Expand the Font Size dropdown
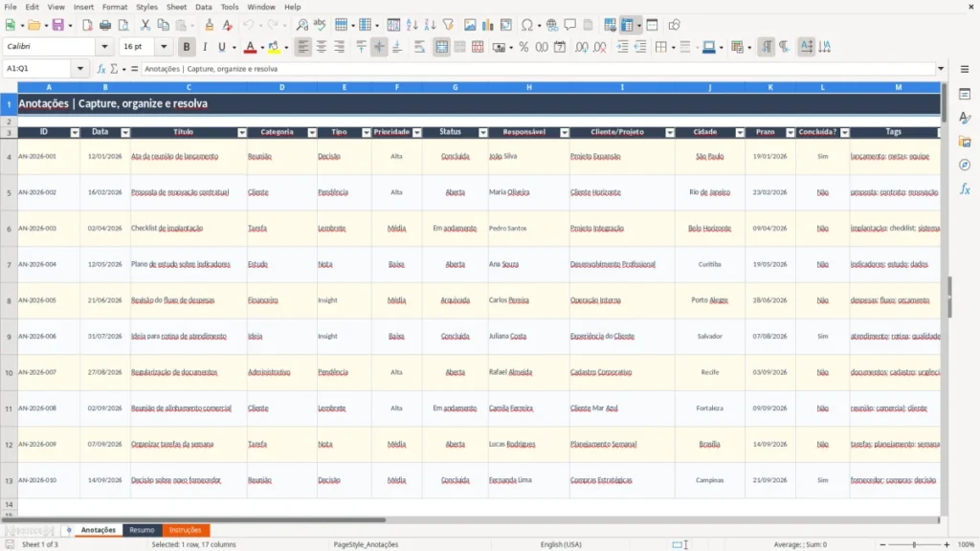The width and height of the screenshot is (980, 551). pyautogui.click(x=164, y=47)
